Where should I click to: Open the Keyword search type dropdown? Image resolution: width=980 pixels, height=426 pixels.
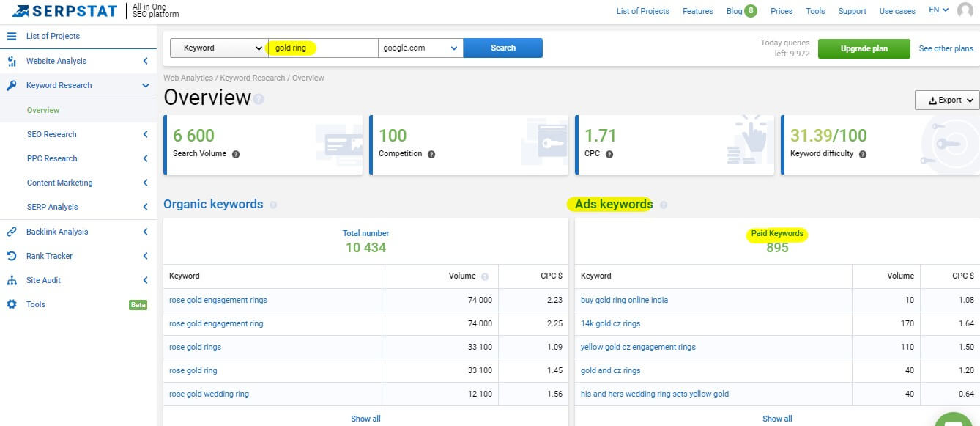tap(219, 48)
